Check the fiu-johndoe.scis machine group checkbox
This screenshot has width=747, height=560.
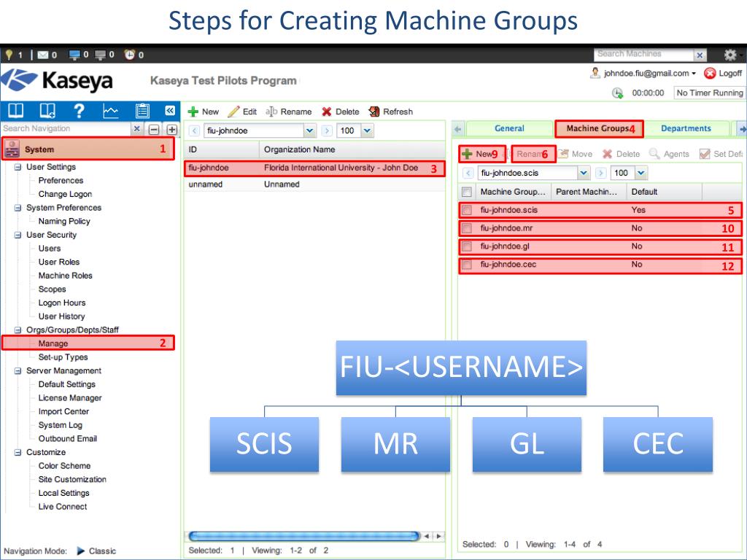click(467, 210)
